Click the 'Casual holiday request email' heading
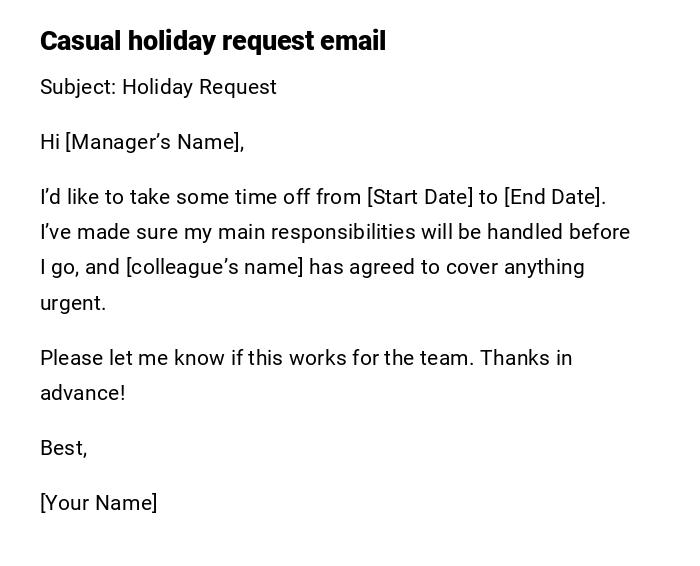The height and width of the screenshot is (566, 700). 212,41
